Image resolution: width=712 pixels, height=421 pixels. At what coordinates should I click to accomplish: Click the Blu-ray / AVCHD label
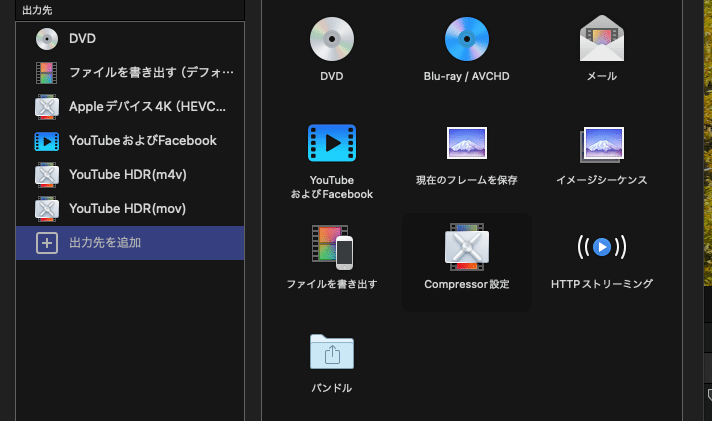tap(466, 76)
